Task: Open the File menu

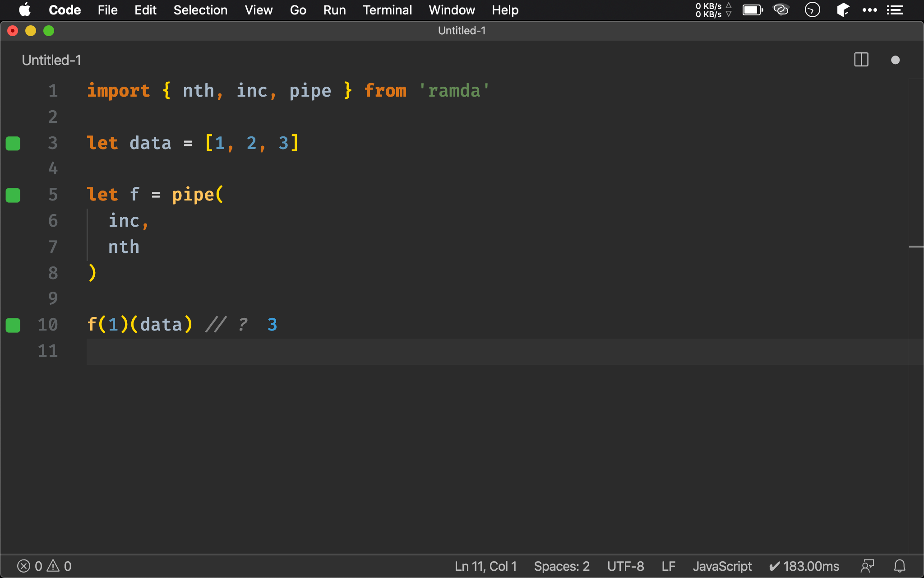Action: (107, 10)
